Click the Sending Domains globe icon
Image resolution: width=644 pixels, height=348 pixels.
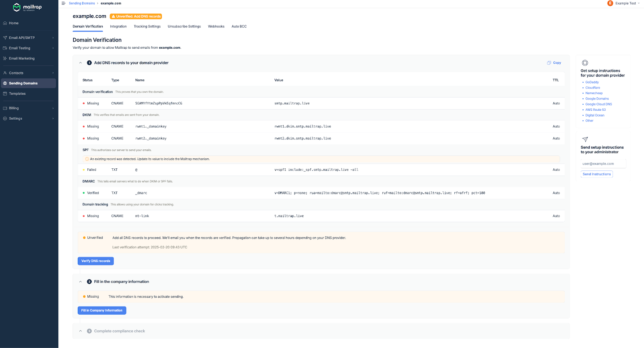(5, 83)
